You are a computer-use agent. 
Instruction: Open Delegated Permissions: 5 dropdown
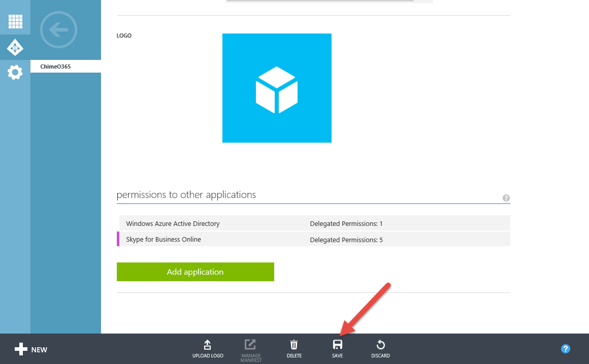(x=346, y=240)
